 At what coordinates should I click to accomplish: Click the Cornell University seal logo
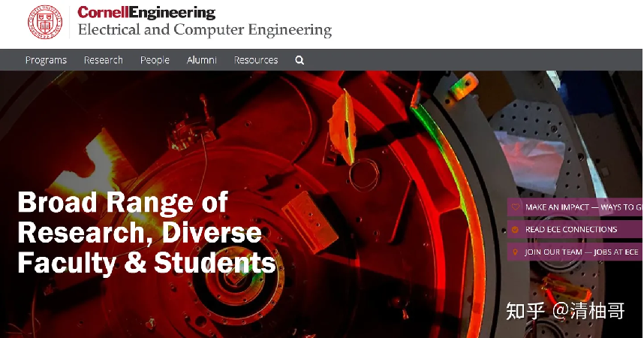(45, 23)
